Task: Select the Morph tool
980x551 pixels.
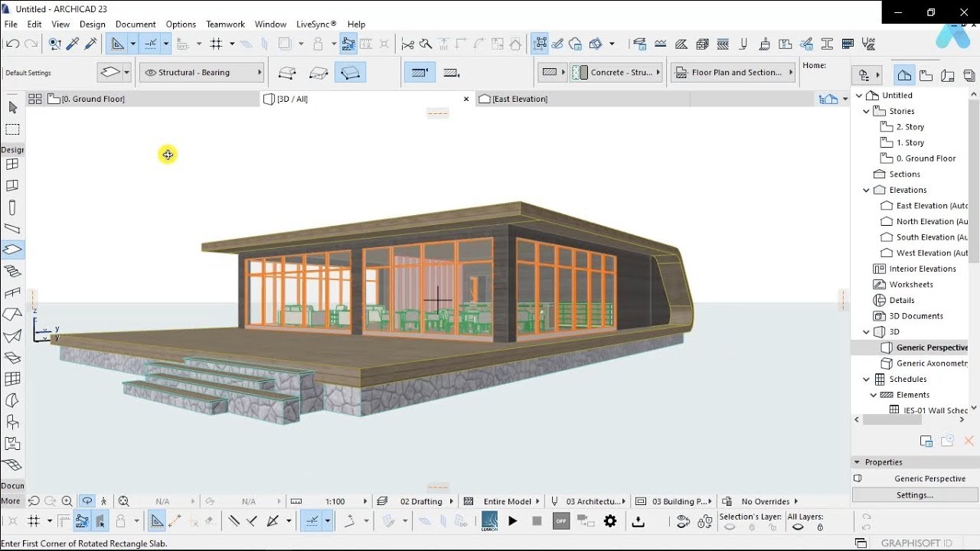Action: (12, 399)
